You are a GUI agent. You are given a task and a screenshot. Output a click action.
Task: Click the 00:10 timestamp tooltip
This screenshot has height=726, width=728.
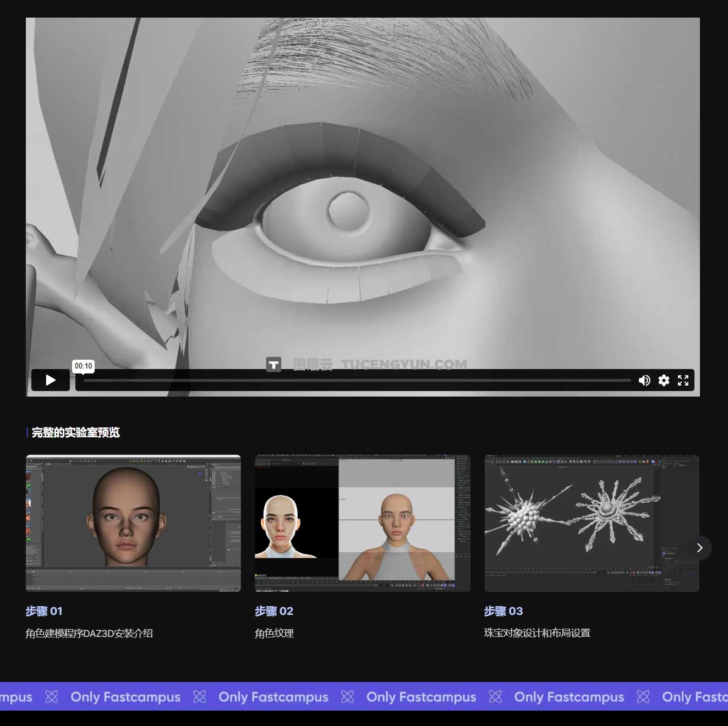click(84, 366)
